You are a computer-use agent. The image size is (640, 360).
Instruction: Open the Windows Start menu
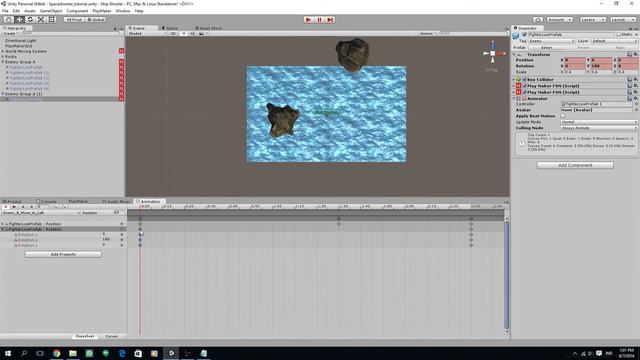click(7, 353)
